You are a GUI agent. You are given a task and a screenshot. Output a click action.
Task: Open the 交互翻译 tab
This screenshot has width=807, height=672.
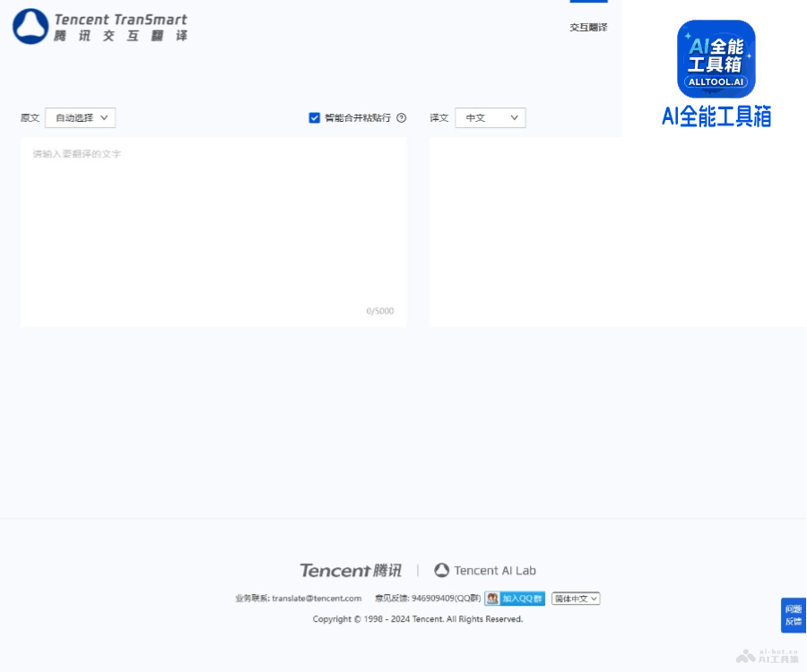click(x=588, y=27)
